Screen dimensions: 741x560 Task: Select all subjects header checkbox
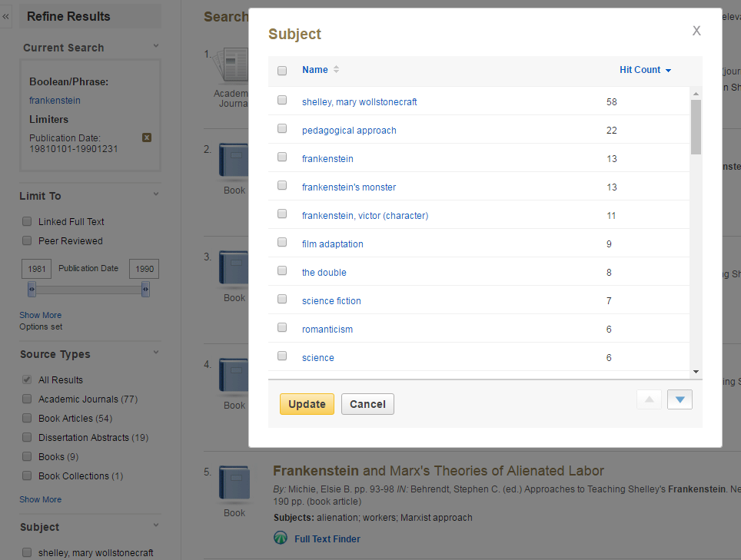click(x=282, y=71)
